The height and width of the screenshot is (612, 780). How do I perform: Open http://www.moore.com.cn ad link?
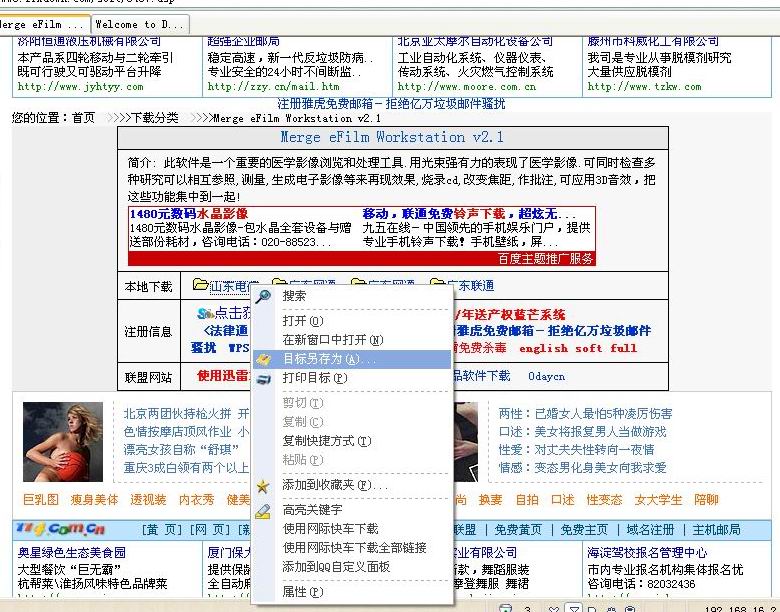(467, 87)
